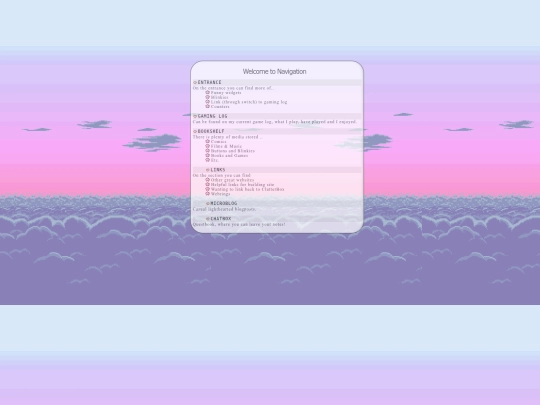Viewport: 540px width, 405px height.
Task: Click flower bullet before Link to gaming log
Action: coord(207,102)
